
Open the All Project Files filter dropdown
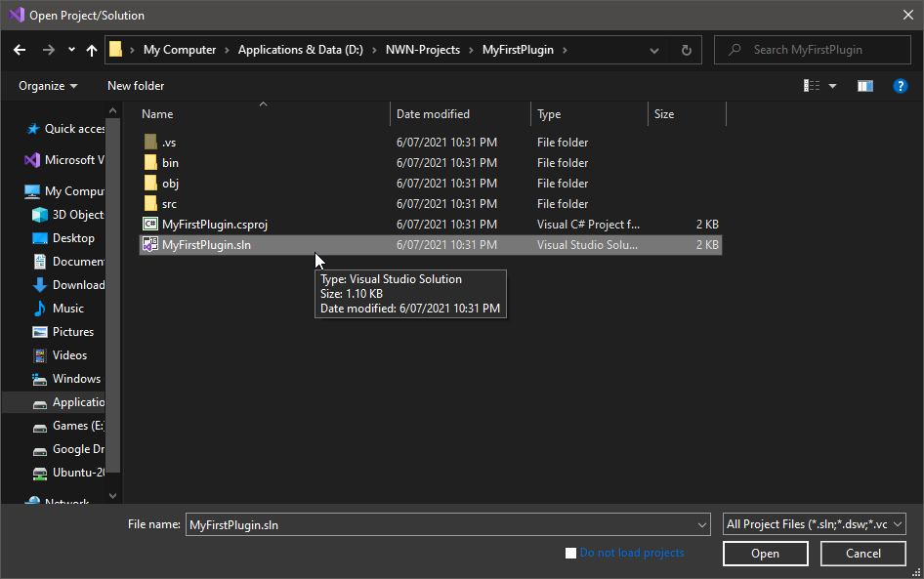coord(814,524)
